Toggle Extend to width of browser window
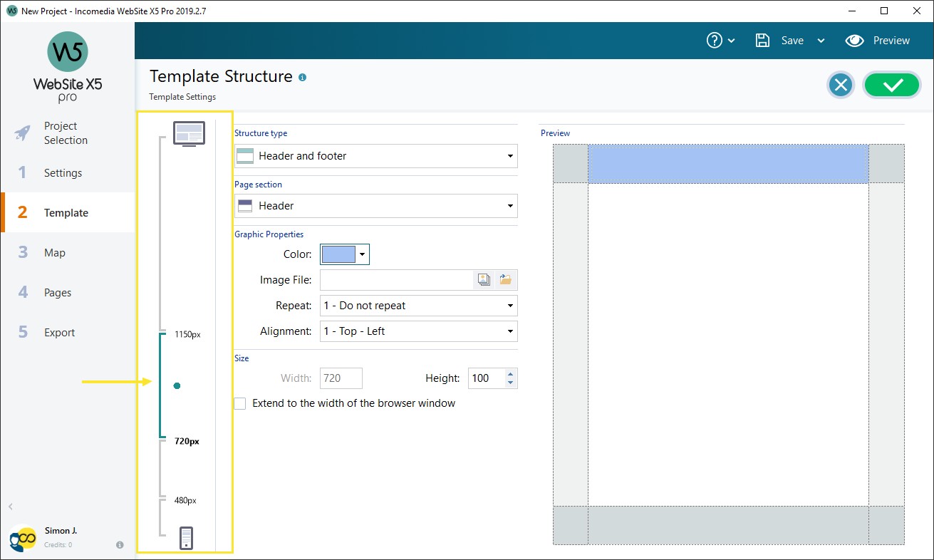 point(240,403)
